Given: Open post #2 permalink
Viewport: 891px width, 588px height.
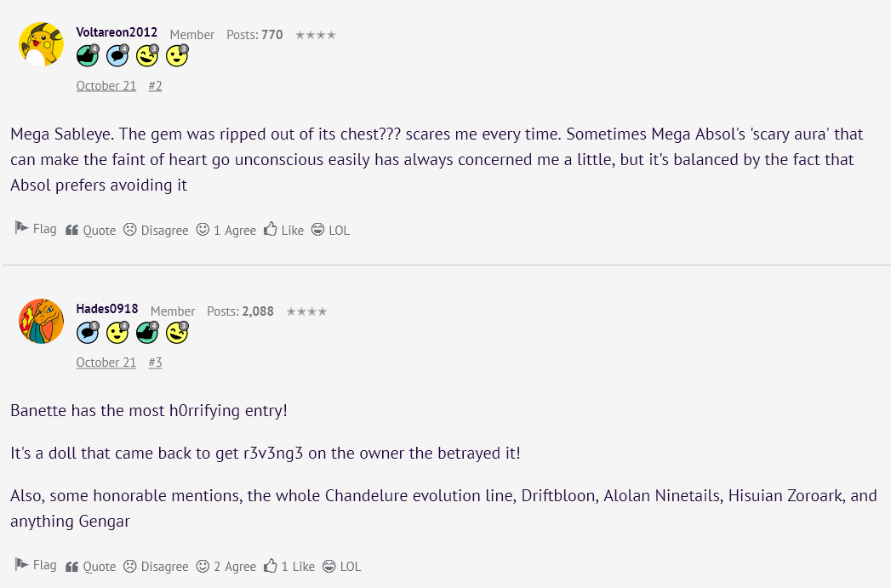Looking at the screenshot, I should (155, 86).
